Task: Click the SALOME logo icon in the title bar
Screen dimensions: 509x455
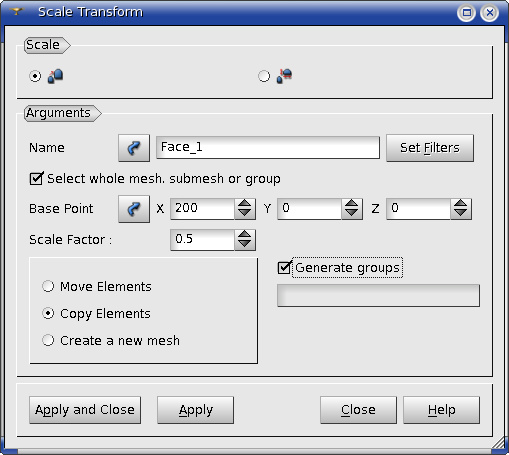Action: point(16,12)
